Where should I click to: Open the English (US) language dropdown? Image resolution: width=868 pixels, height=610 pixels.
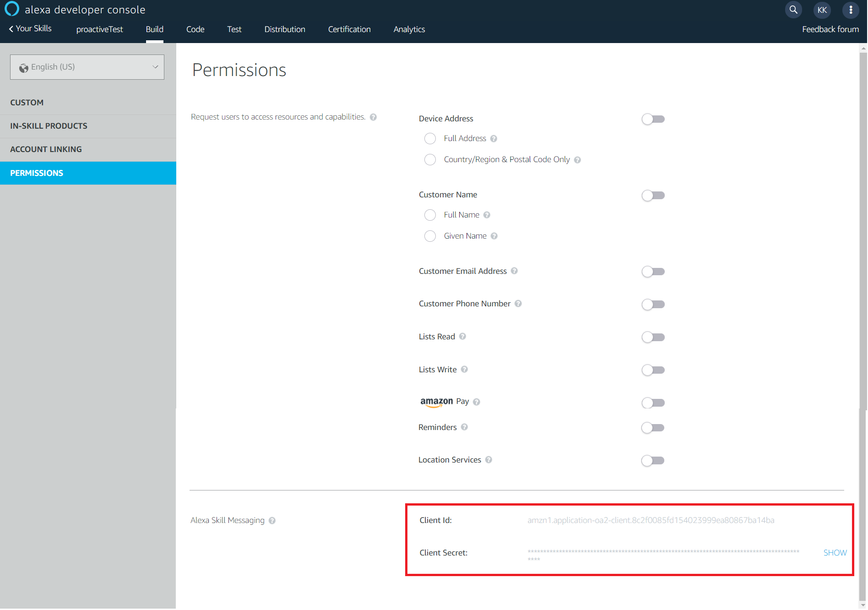tap(87, 67)
